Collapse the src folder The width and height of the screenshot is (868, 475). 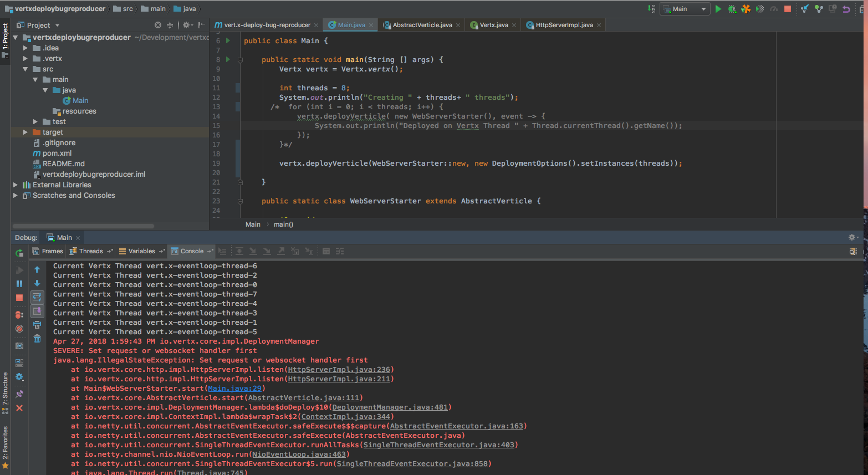click(x=25, y=69)
